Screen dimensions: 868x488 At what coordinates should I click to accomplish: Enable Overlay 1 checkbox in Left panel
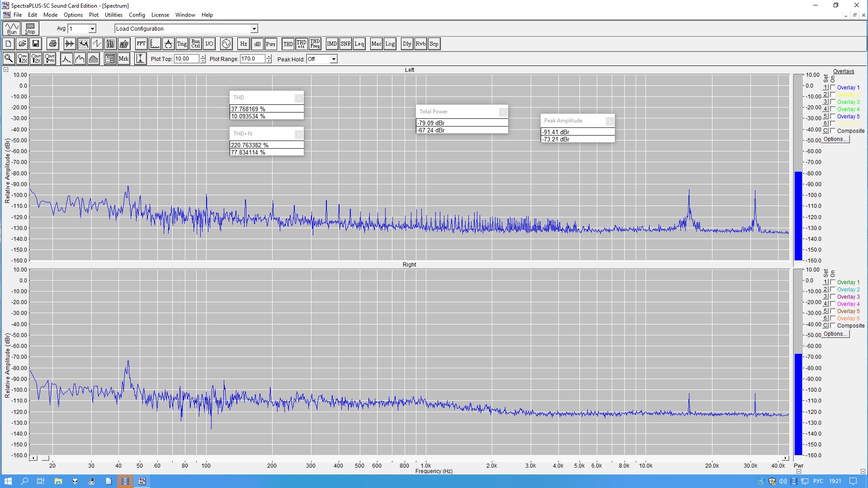[833, 88]
